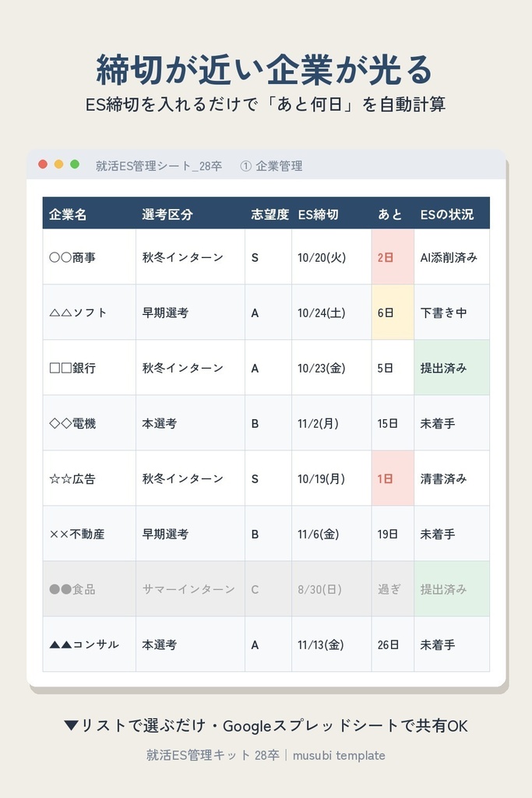Viewport: 532px width, 798px height.
Task: Select the 11/2(月) deadline cell
Action: (332, 423)
